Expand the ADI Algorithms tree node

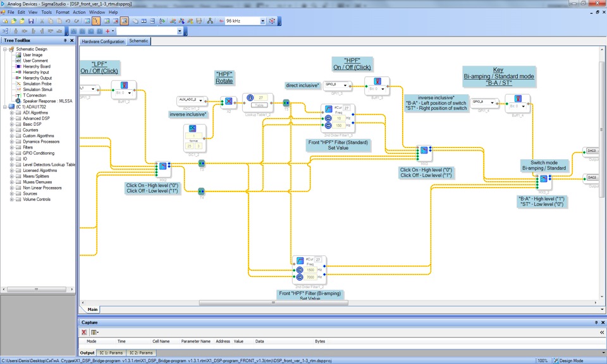[12, 113]
